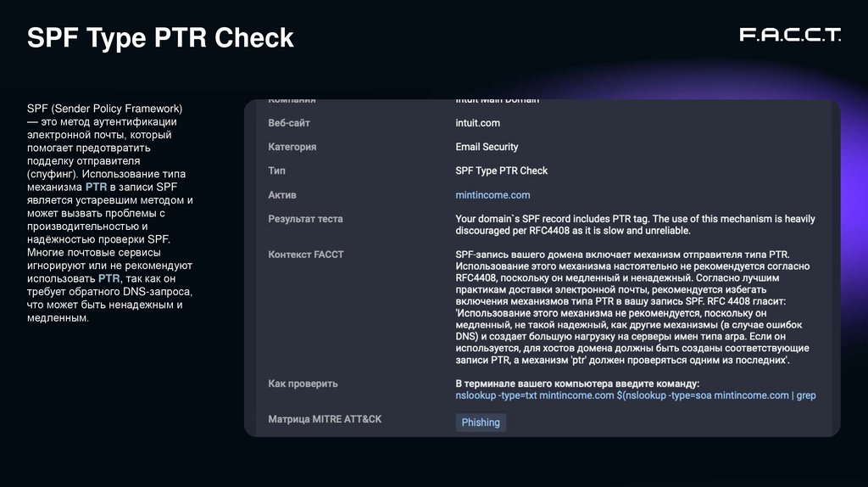This screenshot has height=487, width=868.
Task: Click the Phishing MITRE tag
Action: pyautogui.click(x=481, y=423)
